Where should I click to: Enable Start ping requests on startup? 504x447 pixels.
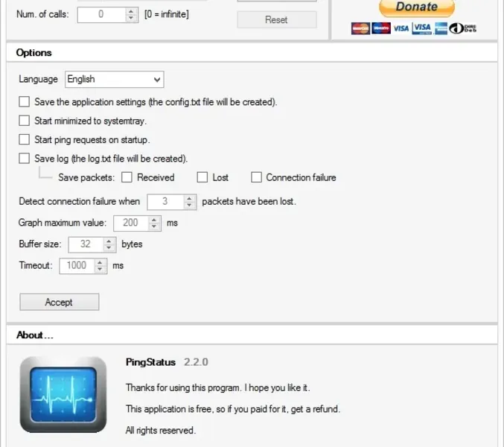(24, 139)
